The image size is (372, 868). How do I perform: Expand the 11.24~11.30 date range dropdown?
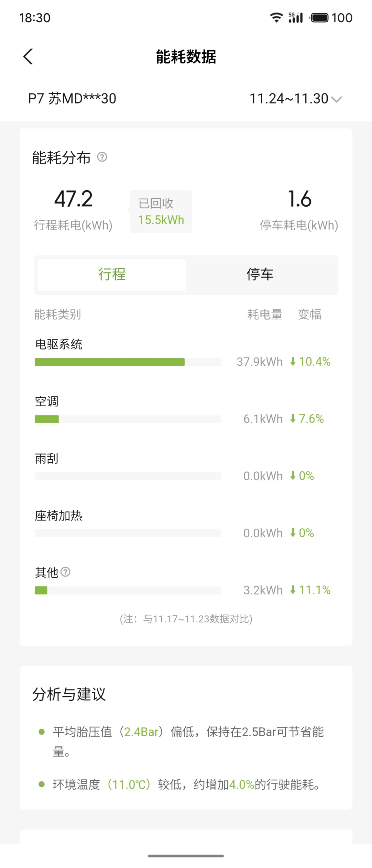(289, 99)
